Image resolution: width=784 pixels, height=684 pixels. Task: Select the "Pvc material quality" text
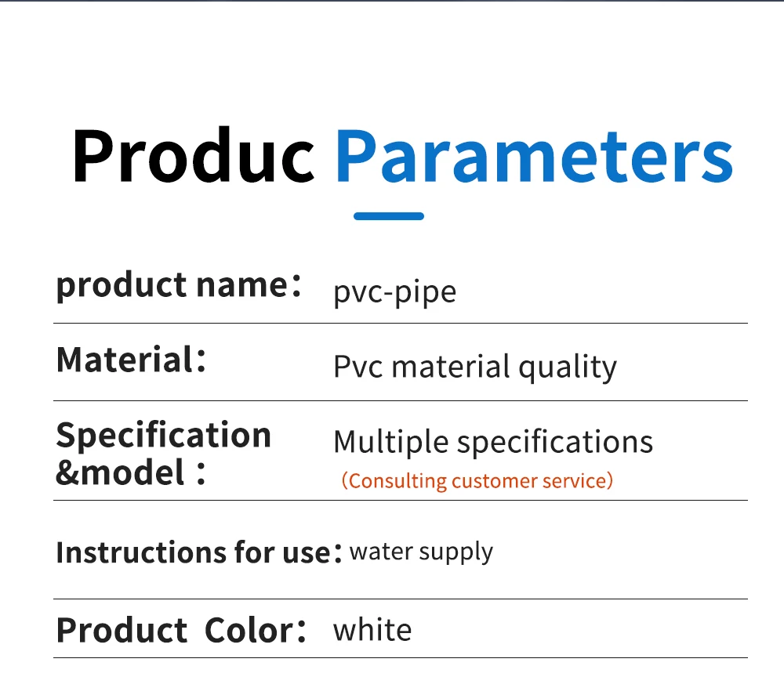475,367
